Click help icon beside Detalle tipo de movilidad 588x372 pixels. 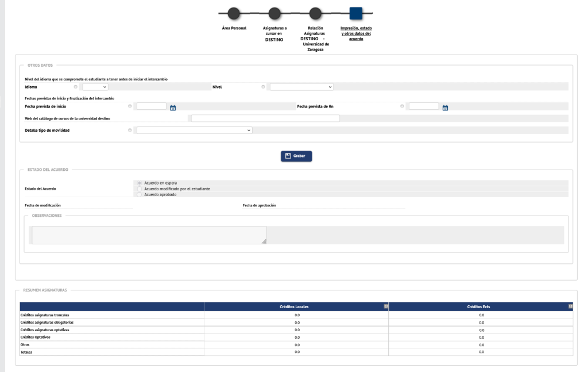130,131
